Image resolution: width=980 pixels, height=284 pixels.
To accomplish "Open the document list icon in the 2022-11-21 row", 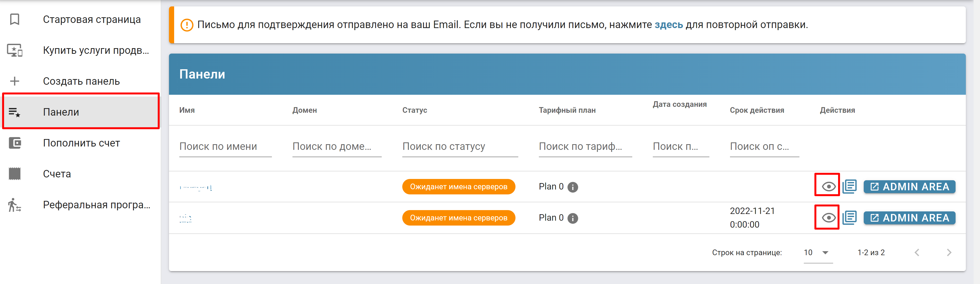I will tap(850, 218).
